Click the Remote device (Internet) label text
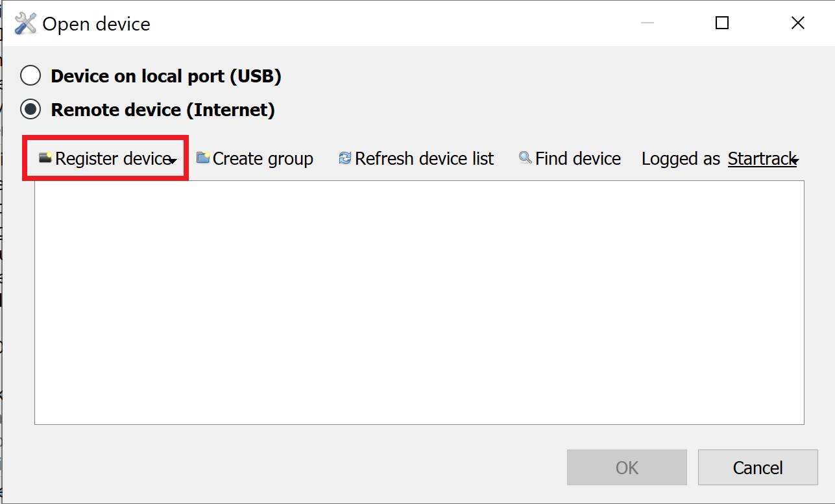 click(x=163, y=110)
